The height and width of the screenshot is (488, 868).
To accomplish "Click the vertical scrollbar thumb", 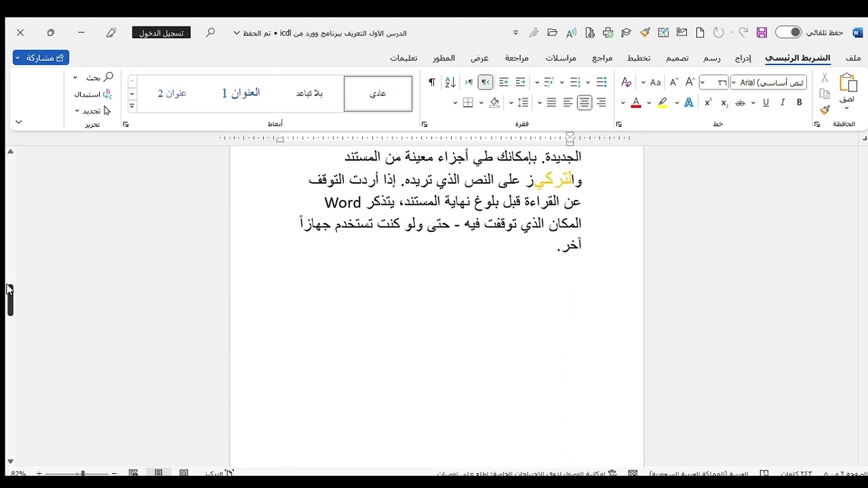I will pos(10,300).
